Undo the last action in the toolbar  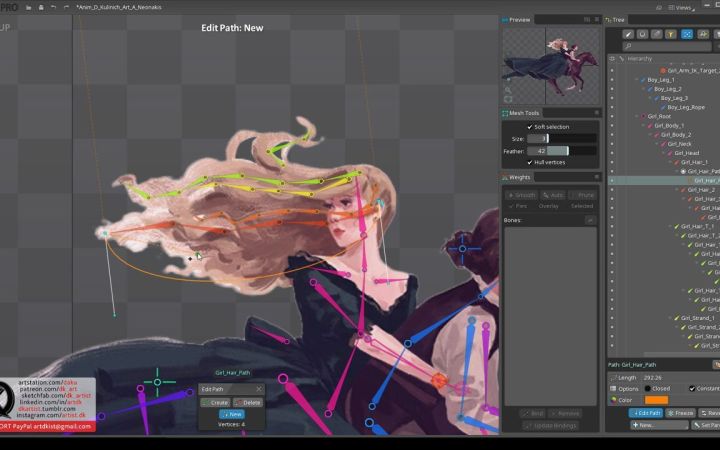[53, 7]
